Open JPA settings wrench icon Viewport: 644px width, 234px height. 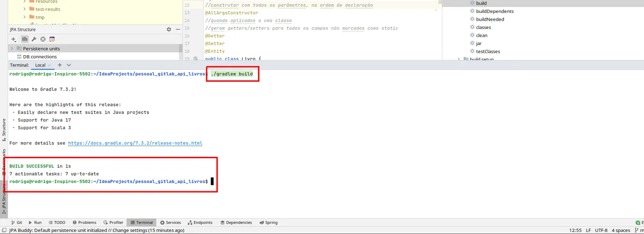coord(34,40)
